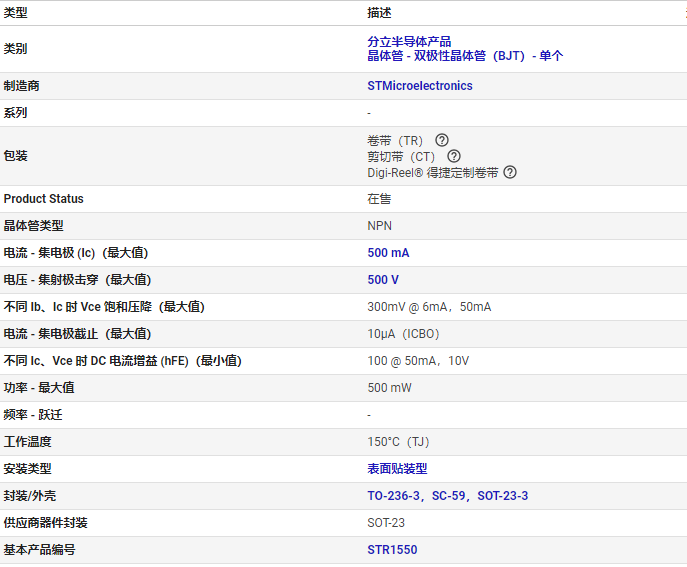The image size is (687, 567).
Task: Click the 类型 column header
Action: (15, 13)
